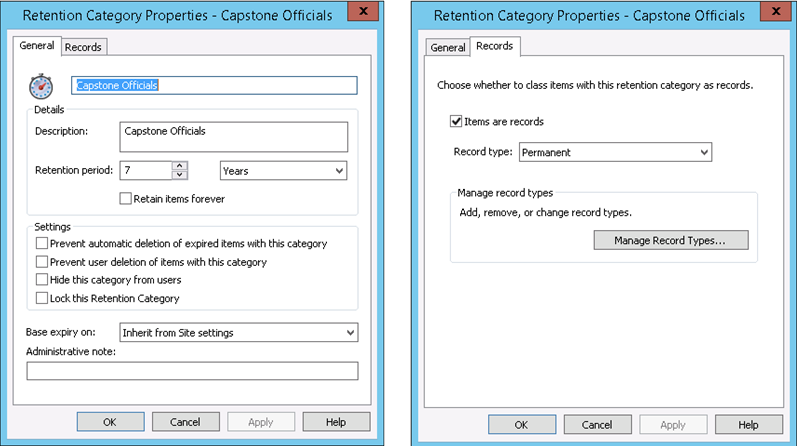Image resolution: width=797 pixels, height=446 pixels.
Task: Switch to Records tab in left dialog
Action: (83, 47)
